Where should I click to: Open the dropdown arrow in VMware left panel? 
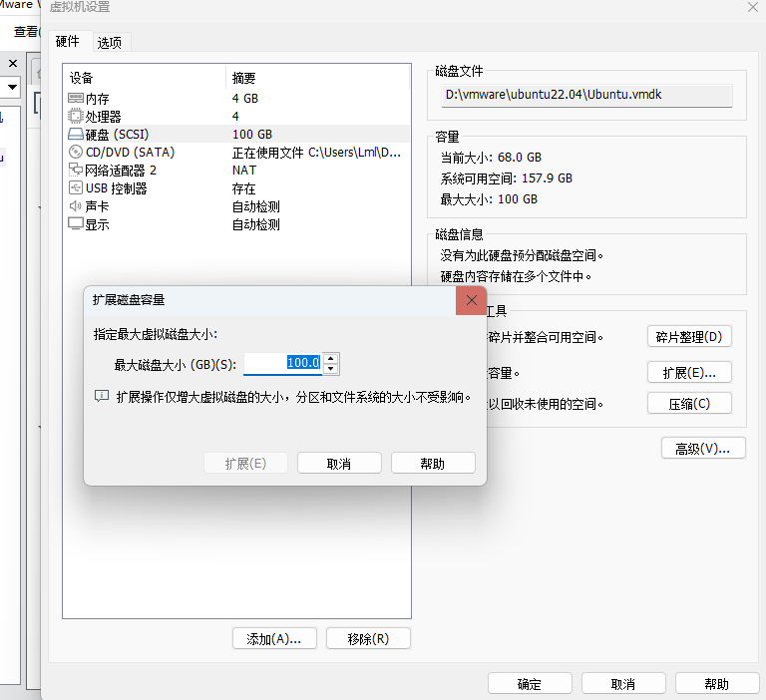(12, 88)
